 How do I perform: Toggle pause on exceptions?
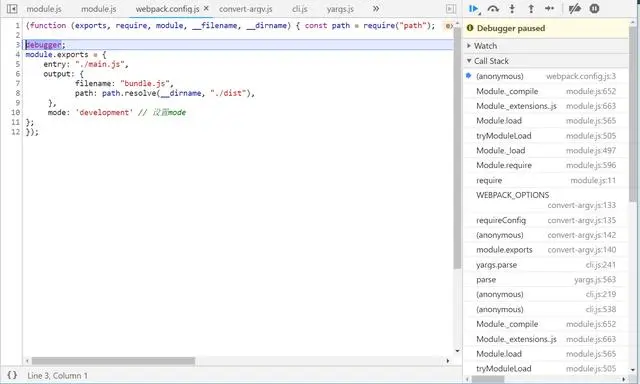594,9
